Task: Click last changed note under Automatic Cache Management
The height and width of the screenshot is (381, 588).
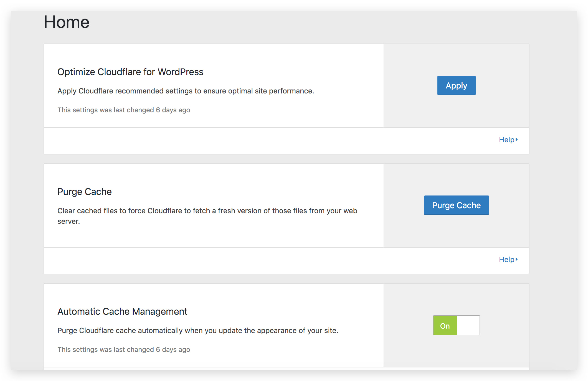Action: pyautogui.click(x=123, y=350)
